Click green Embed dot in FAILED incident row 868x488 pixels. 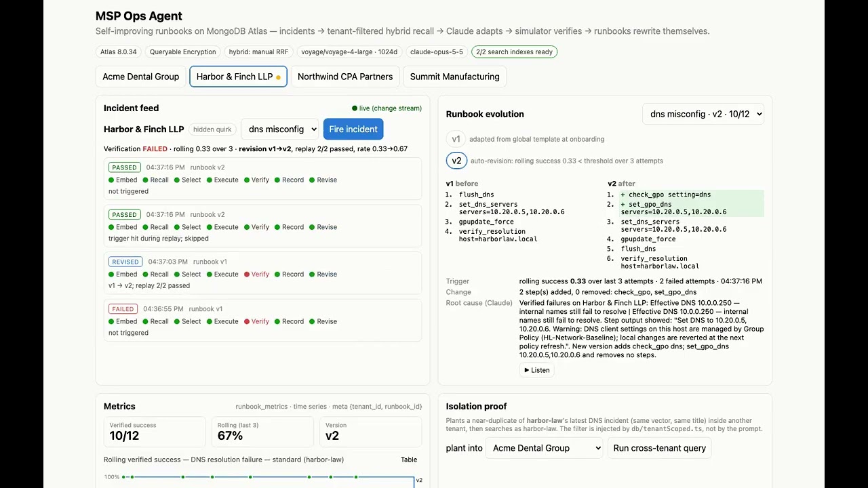[111, 321]
